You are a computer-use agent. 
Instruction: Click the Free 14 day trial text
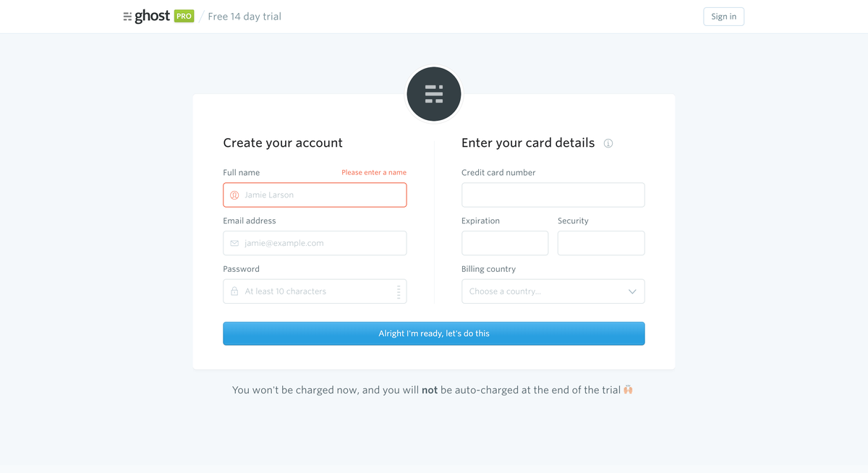tap(244, 17)
